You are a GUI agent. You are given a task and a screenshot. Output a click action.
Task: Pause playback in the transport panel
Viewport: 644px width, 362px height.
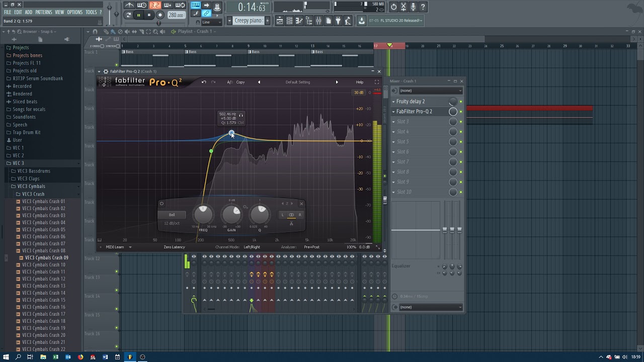point(138,15)
